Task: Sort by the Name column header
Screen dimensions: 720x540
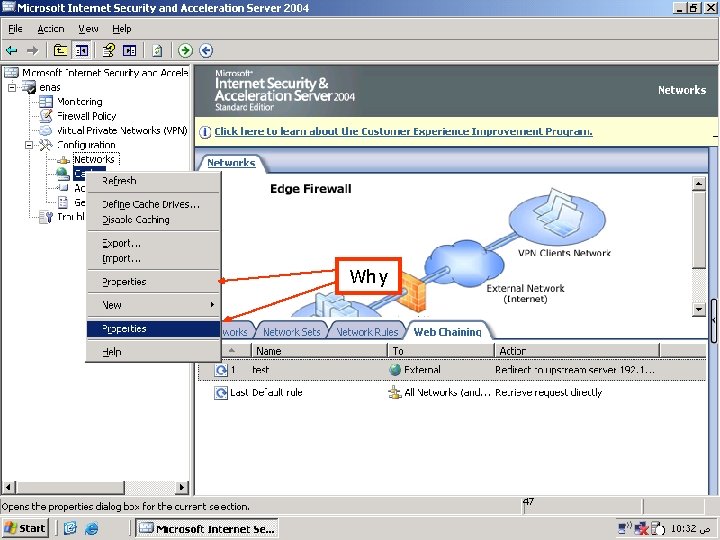Action: pyautogui.click(x=320, y=351)
